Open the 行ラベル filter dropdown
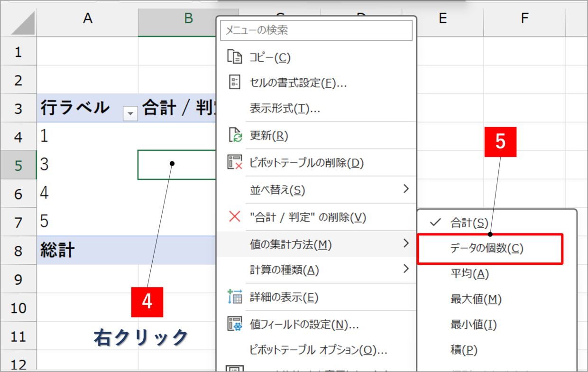This screenshot has height=372, width=588. (x=129, y=113)
